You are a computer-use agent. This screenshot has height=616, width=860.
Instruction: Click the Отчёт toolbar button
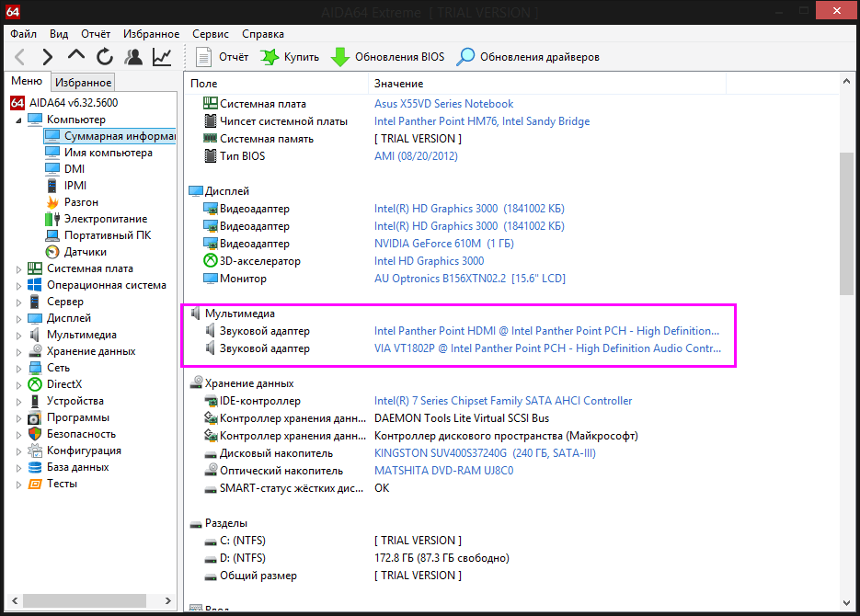pos(223,57)
